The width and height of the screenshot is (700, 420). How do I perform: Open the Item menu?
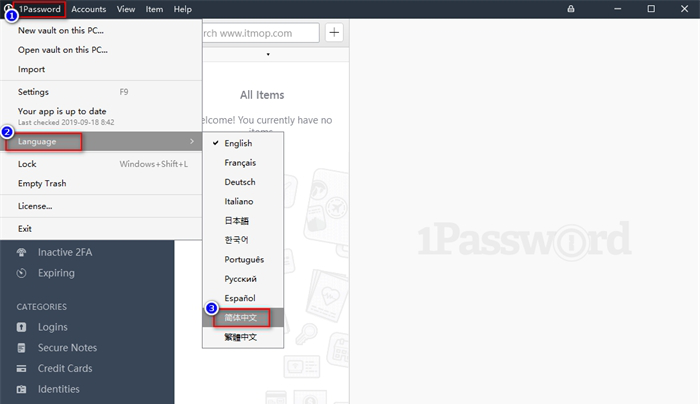click(x=154, y=9)
